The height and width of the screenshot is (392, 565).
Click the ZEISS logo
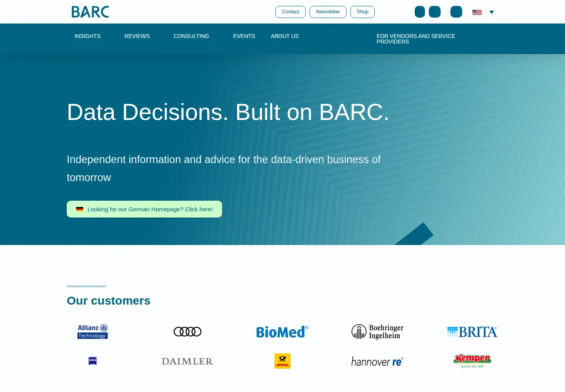pyautogui.click(x=93, y=361)
